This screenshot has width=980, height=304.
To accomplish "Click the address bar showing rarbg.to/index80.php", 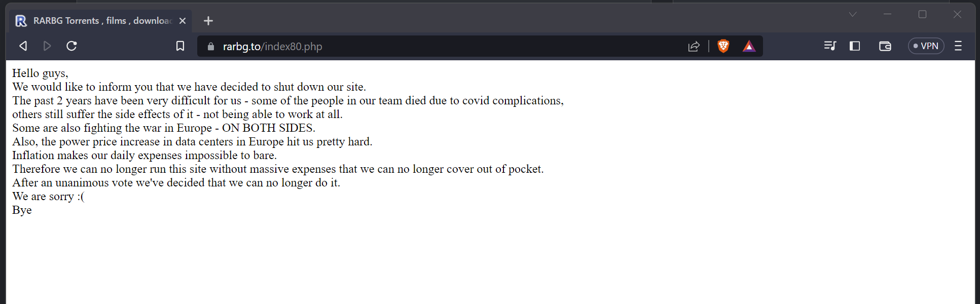I will coord(446,46).
